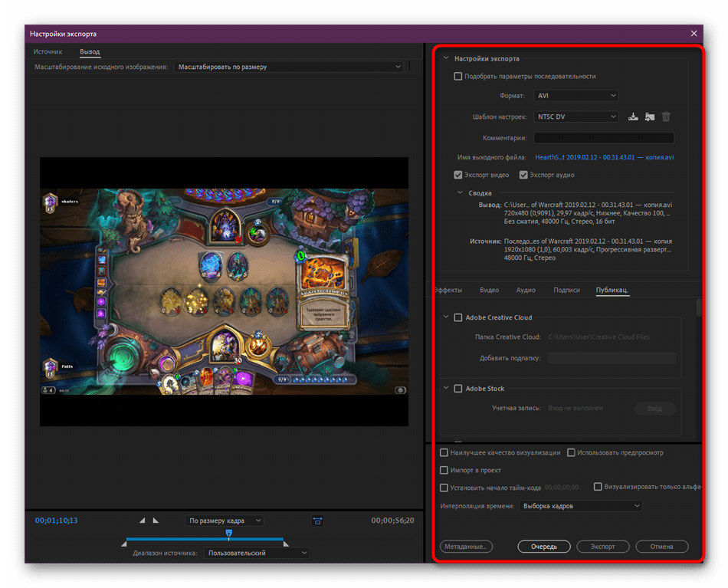Switch to the Видео tab
This screenshot has height=588, width=728.
coord(489,290)
